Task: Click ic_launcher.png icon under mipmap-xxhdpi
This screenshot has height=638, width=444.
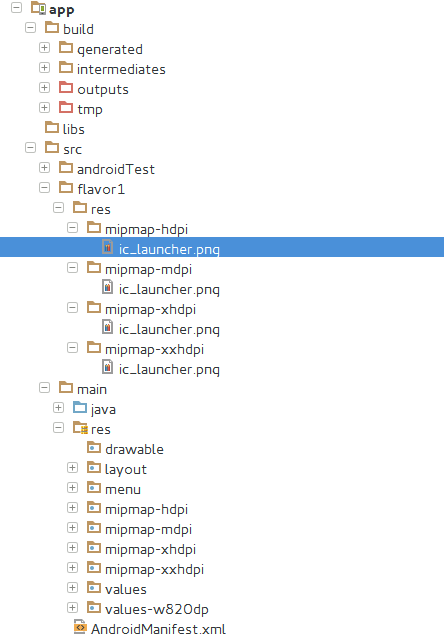Action: [107, 367]
